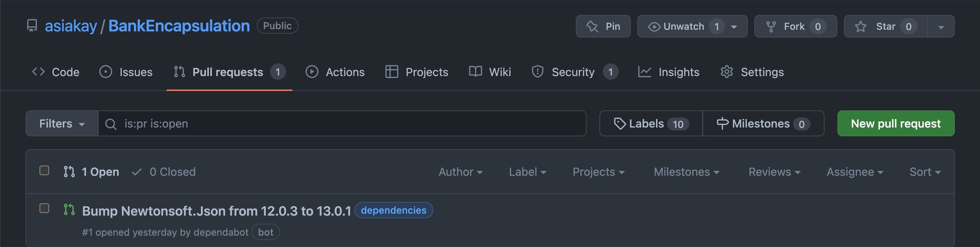Click the Pin repository button
Image resolution: width=980 pixels, height=247 pixels.
[x=603, y=26]
